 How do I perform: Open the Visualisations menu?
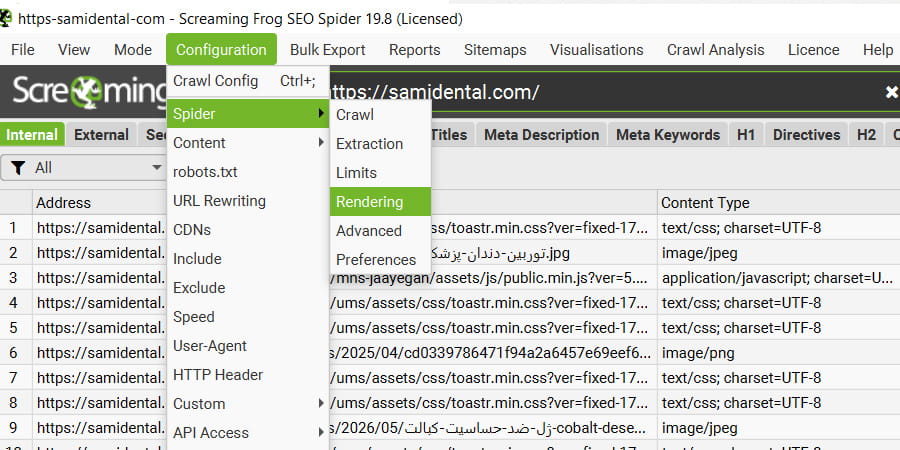[596, 50]
